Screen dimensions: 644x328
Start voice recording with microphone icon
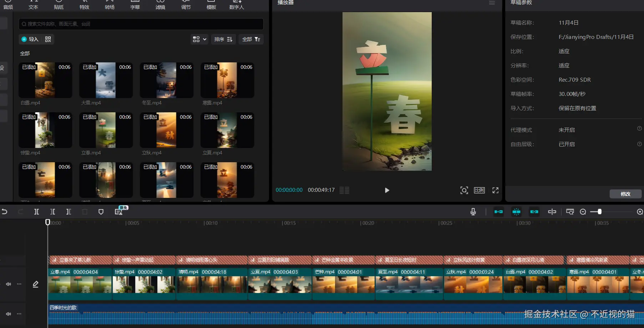473,212
